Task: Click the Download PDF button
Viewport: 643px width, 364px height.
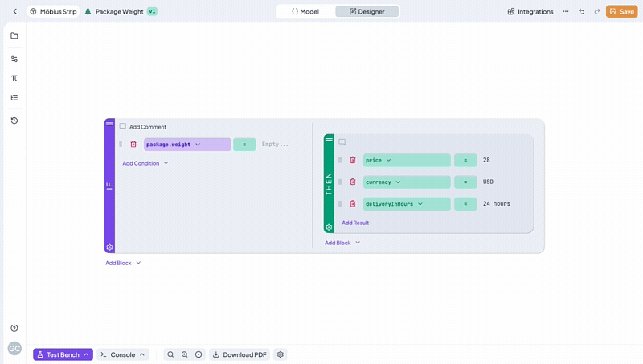Action: tap(239, 354)
